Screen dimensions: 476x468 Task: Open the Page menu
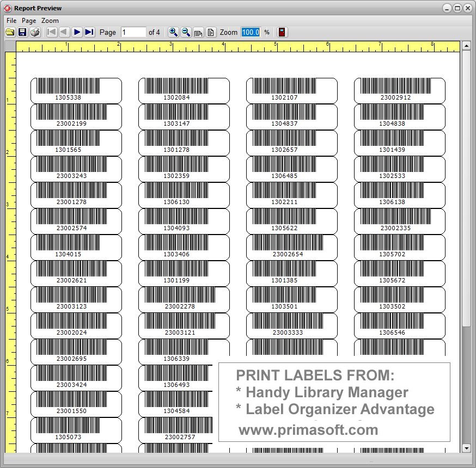pos(29,21)
